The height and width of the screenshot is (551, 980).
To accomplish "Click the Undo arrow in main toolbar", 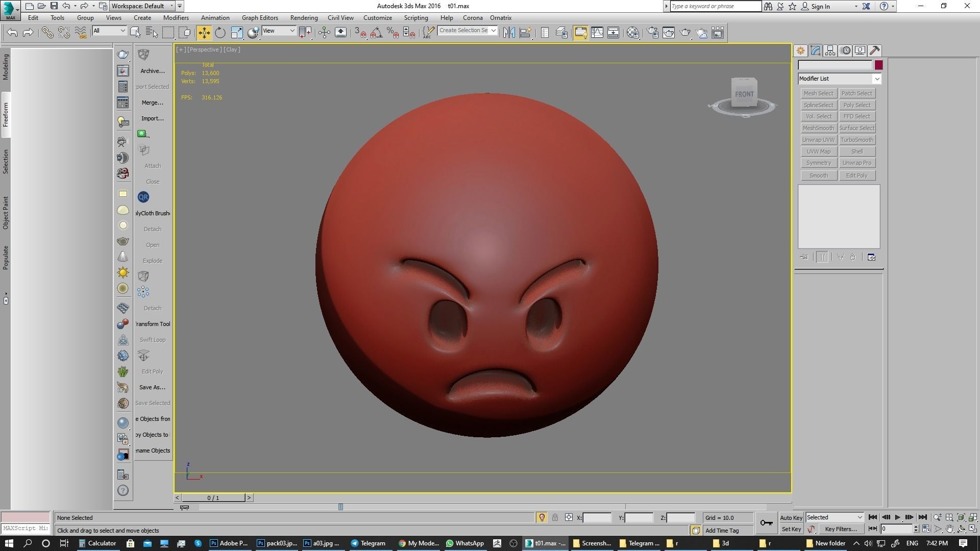I will coord(12,33).
